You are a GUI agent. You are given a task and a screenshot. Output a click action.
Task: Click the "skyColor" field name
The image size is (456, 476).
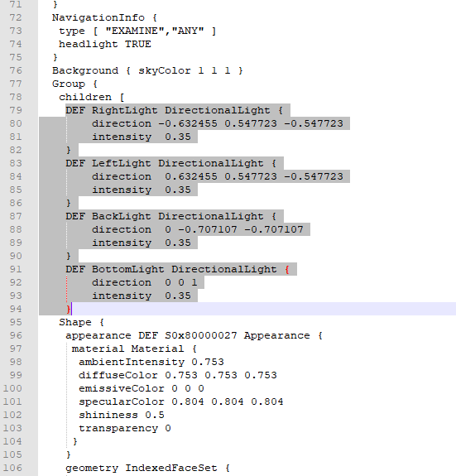(x=165, y=70)
